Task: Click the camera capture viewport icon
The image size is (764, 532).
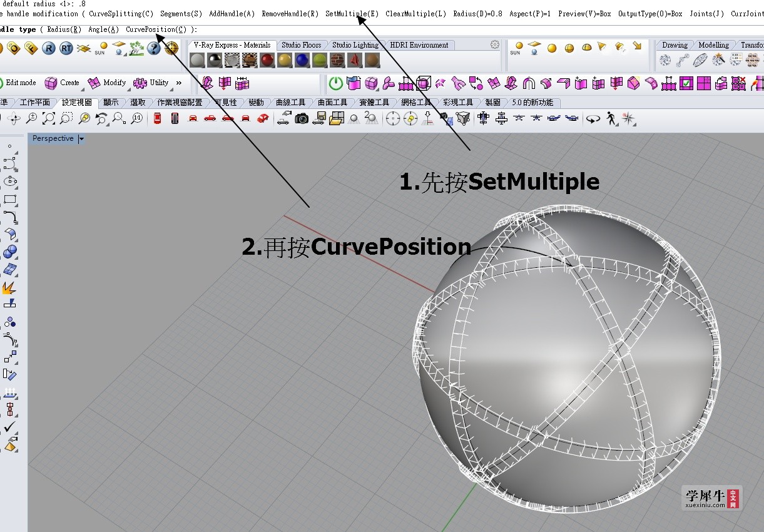Action: 302,118
